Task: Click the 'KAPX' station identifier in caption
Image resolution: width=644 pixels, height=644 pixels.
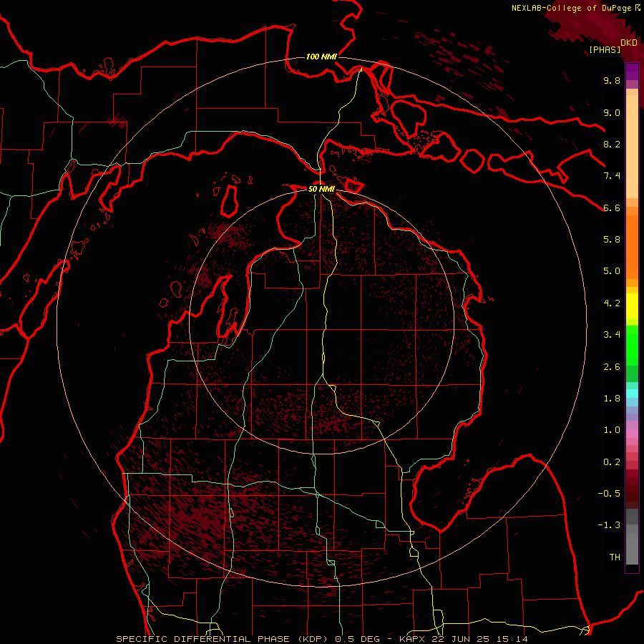Action: tap(413, 639)
